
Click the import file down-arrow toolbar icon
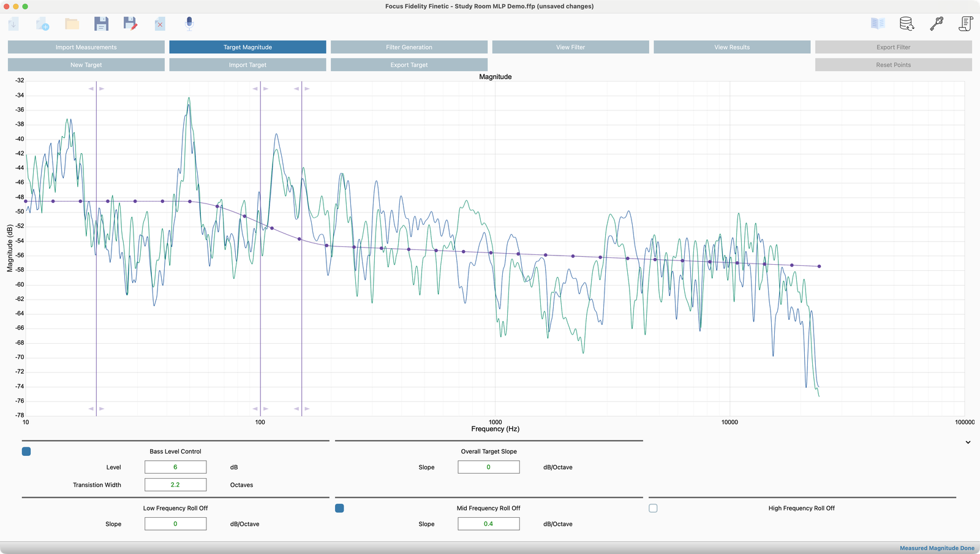(x=13, y=24)
